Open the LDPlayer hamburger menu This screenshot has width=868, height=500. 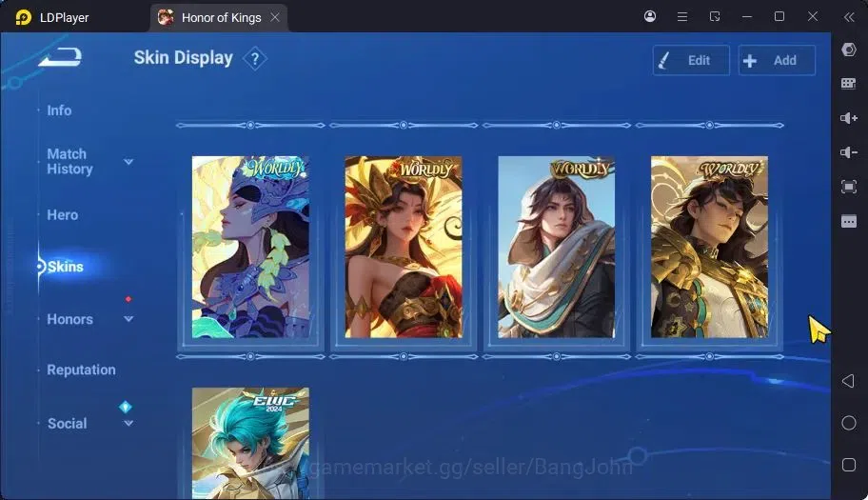(682, 16)
